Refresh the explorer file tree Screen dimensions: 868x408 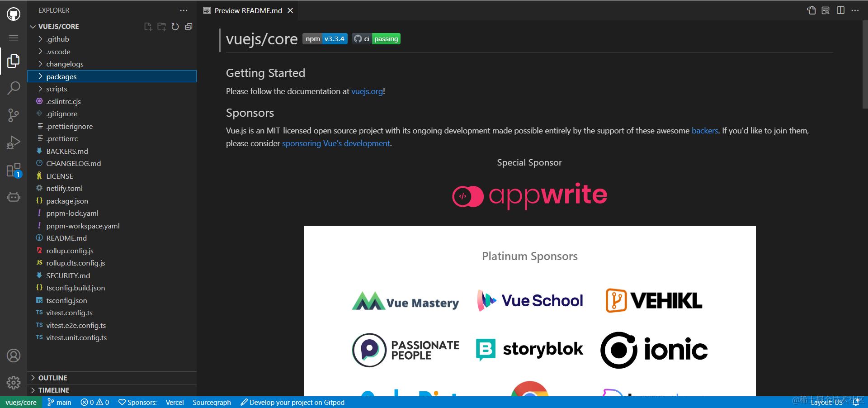click(175, 27)
